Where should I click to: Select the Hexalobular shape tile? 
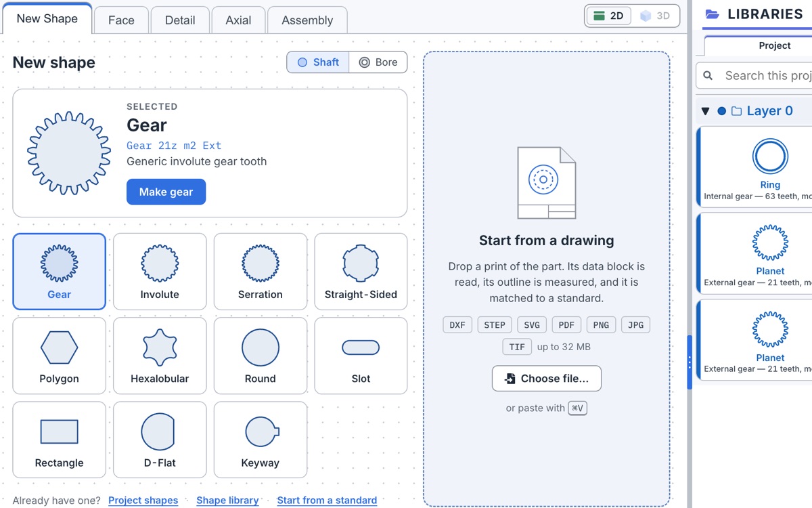160,356
